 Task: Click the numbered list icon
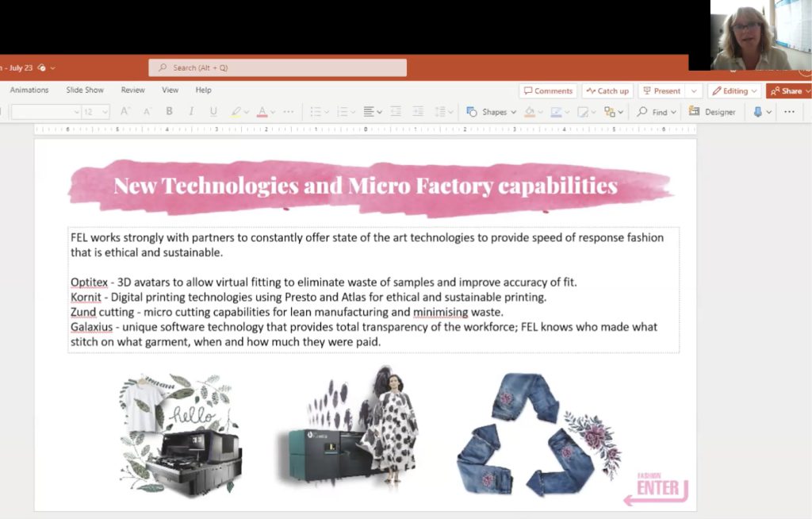pos(339,112)
